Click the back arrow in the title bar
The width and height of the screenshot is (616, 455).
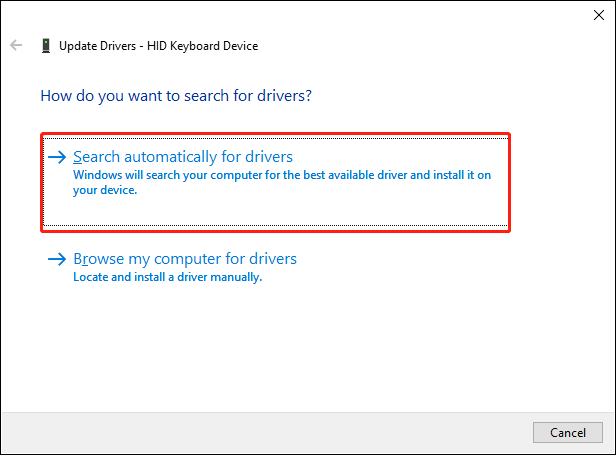(16, 45)
